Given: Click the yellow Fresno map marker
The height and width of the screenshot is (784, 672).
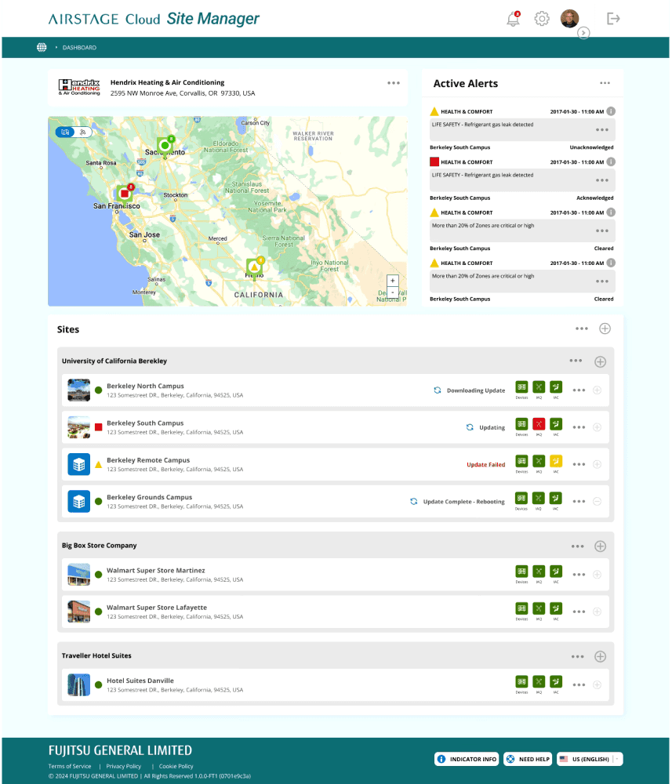Looking at the screenshot, I should pos(255,267).
